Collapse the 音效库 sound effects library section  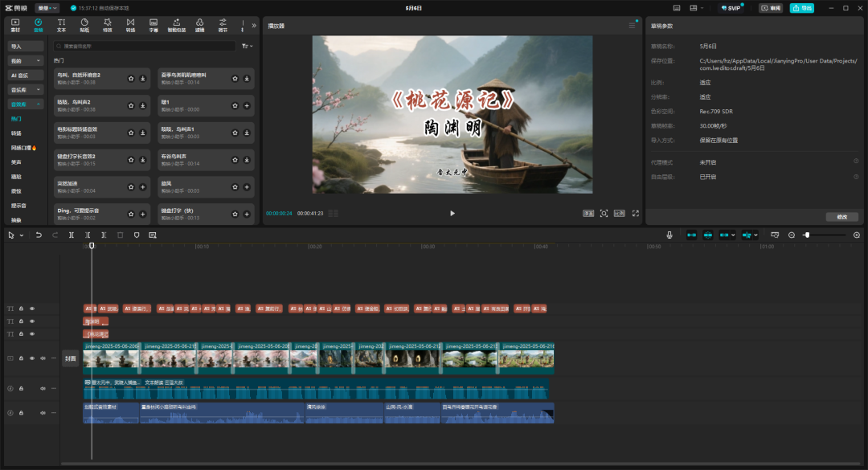pyautogui.click(x=39, y=104)
